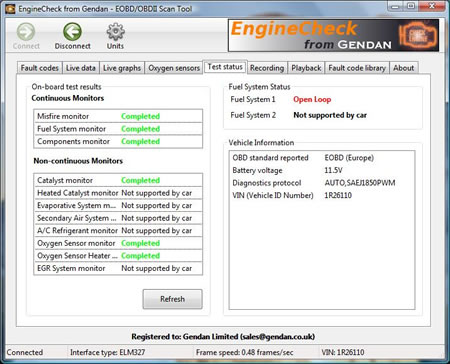The height and width of the screenshot is (364, 450).
Task: Go to the Oxygen sensors tab
Action: [x=174, y=68]
